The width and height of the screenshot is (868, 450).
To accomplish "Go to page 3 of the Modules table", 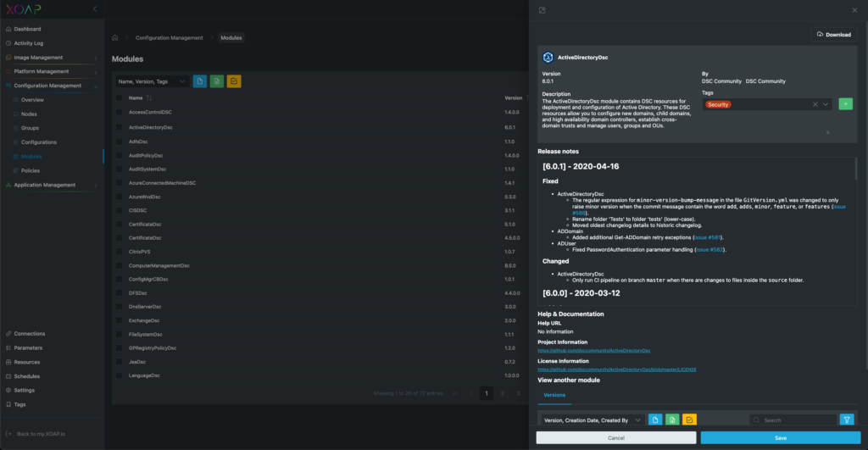I will coord(518,393).
